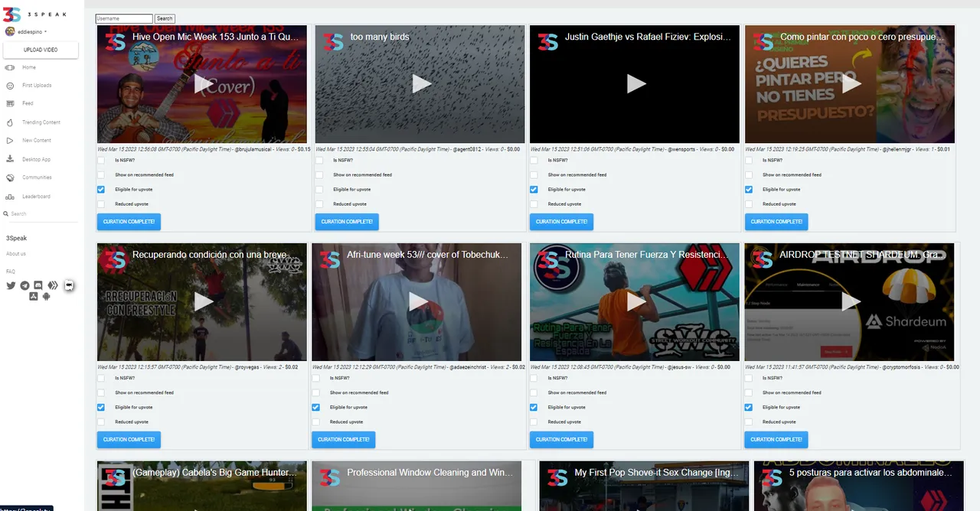Check 'Is NSFW?' for Hive Open Mic video
The width and height of the screenshot is (980, 511).
[101, 161]
